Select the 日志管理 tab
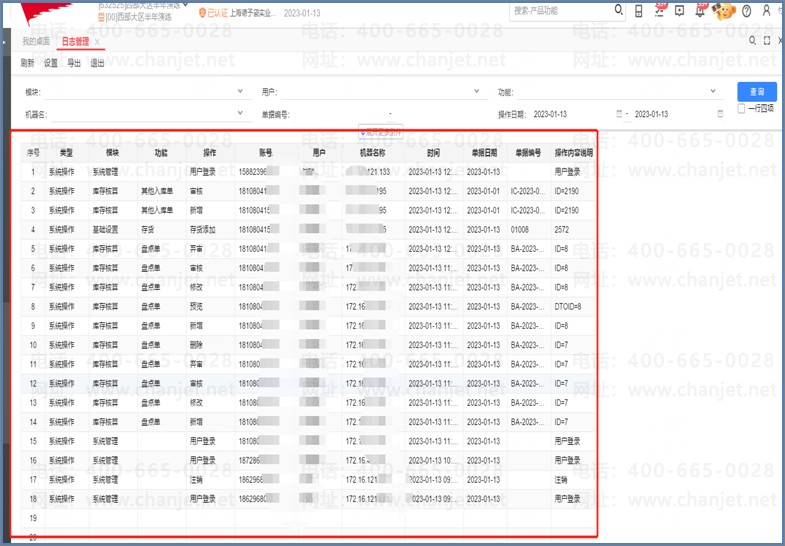Viewport: 785px width, 546px height. 75,42
